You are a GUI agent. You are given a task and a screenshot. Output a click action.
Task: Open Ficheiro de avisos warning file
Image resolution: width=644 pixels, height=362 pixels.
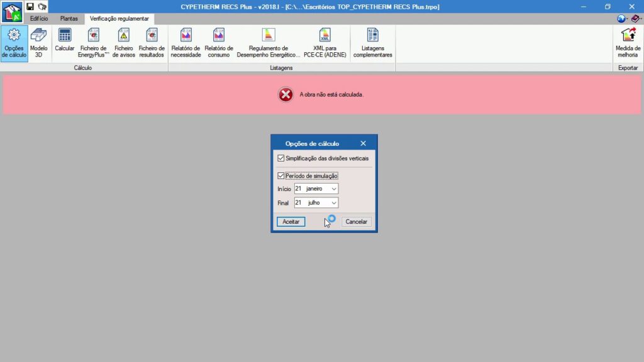click(124, 42)
